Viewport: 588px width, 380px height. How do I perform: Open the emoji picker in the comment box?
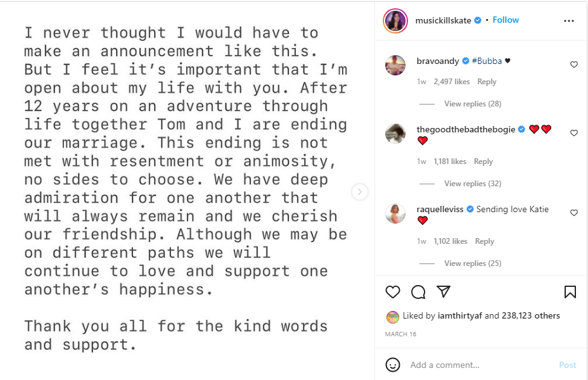(393, 365)
